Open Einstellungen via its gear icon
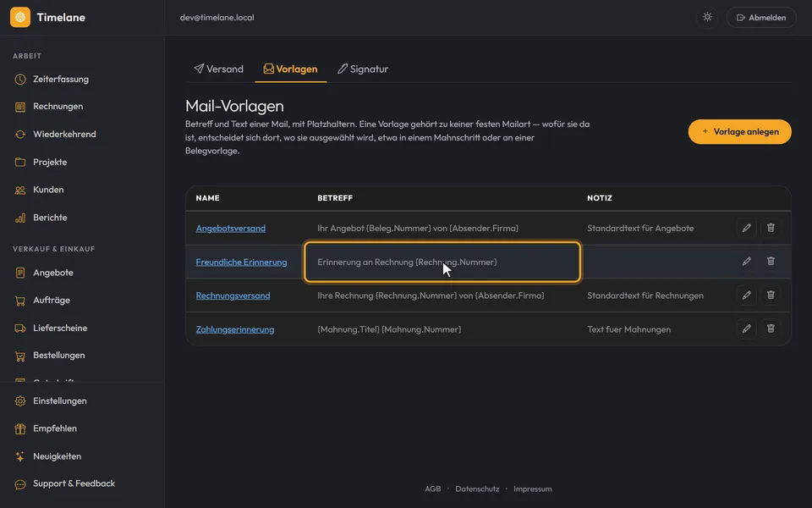 [x=20, y=400]
